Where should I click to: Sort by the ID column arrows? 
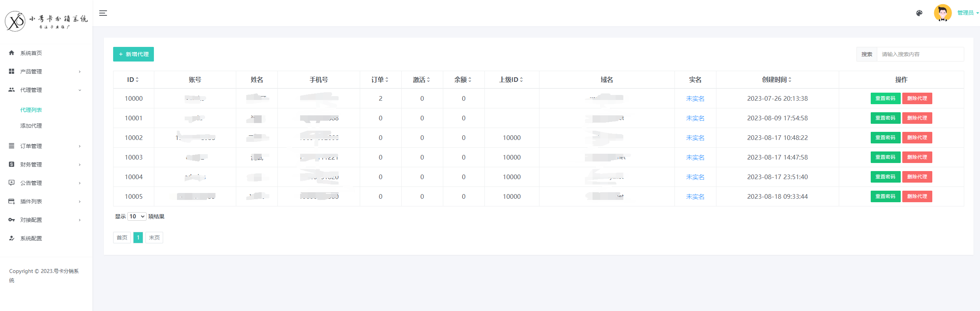point(137,80)
